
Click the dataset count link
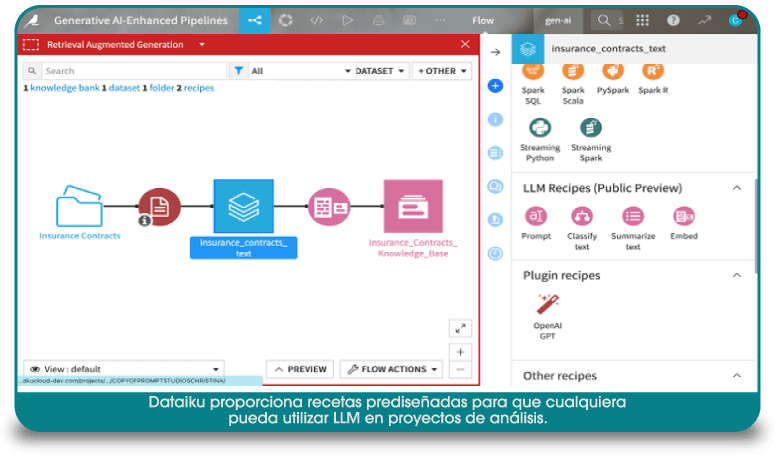tap(124, 88)
